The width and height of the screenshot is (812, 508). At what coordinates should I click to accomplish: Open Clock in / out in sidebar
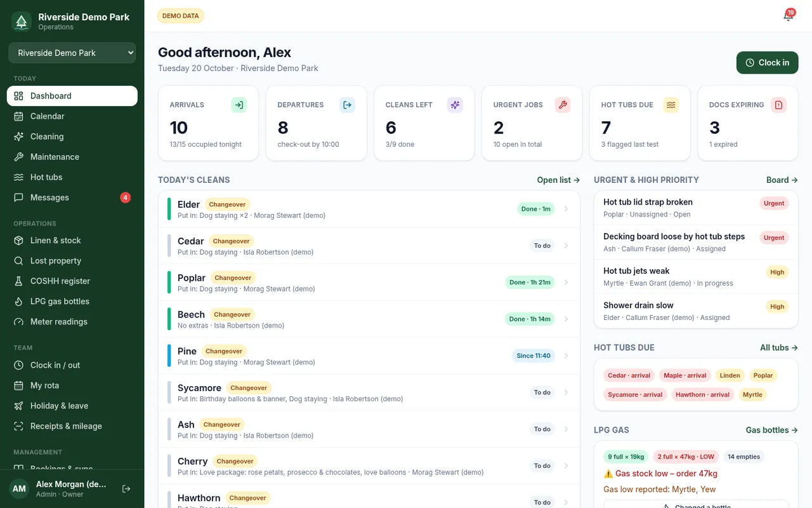[72, 365]
